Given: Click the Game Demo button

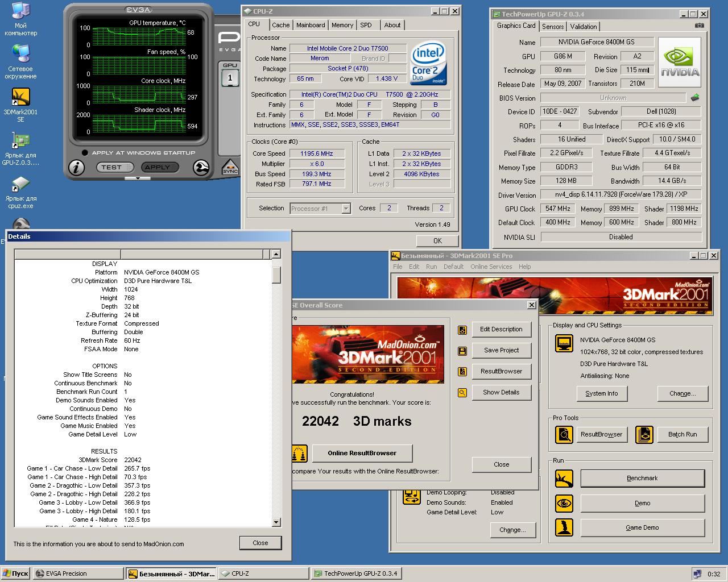Looking at the screenshot, I should click(642, 527).
